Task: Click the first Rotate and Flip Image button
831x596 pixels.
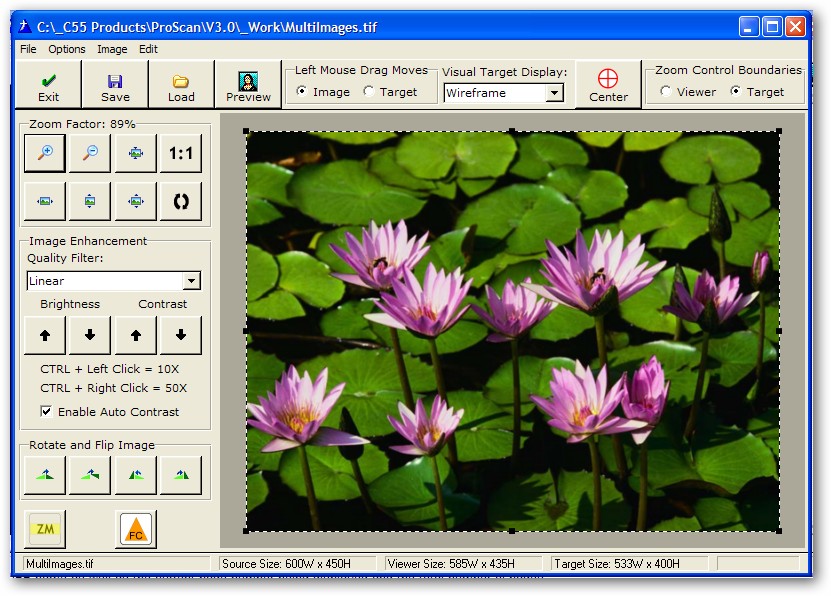Action: (x=45, y=475)
